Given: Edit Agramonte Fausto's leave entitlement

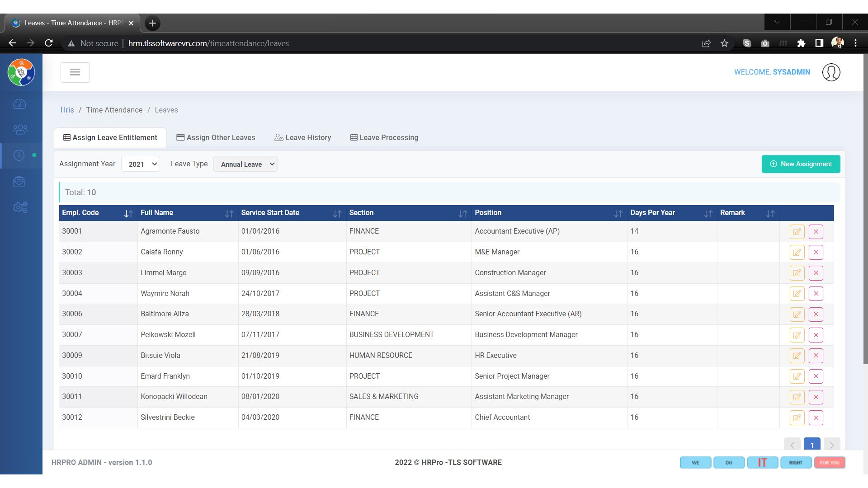Looking at the screenshot, I should click(x=797, y=232).
